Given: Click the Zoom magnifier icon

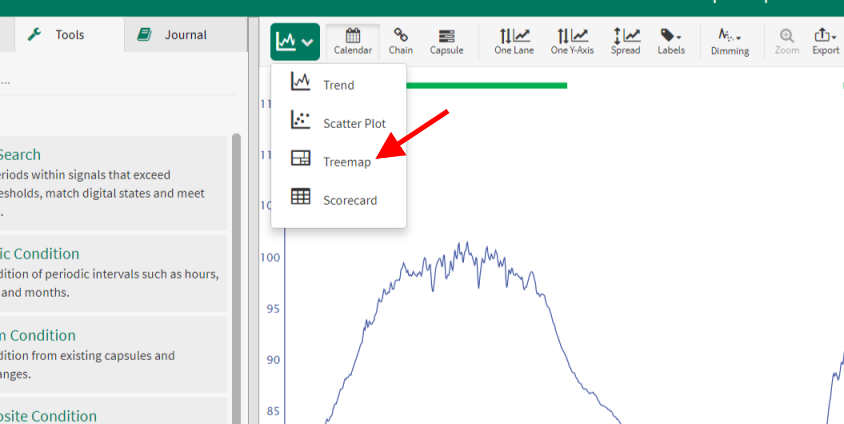Looking at the screenshot, I should tap(786, 41).
